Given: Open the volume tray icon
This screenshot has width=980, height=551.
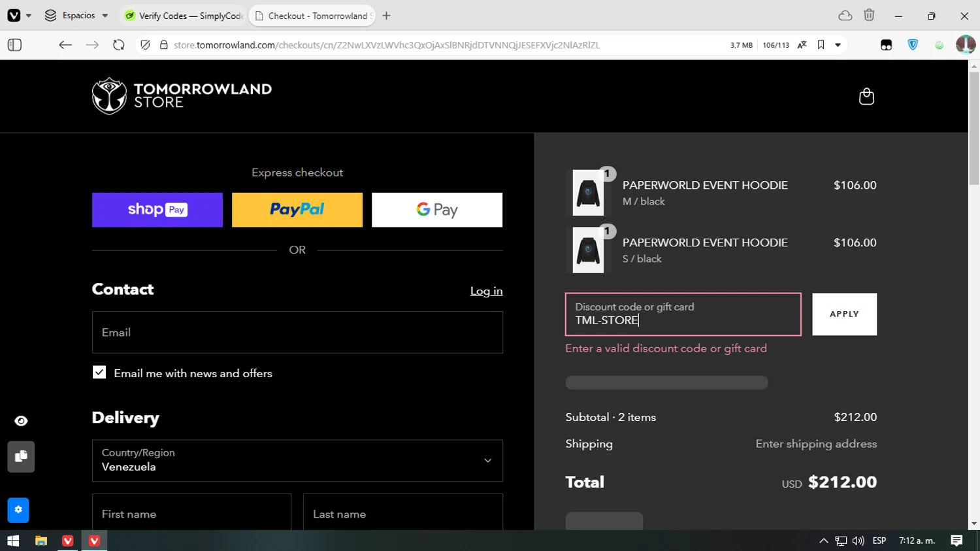Looking at the screenshot, I should tap(858, 541).
